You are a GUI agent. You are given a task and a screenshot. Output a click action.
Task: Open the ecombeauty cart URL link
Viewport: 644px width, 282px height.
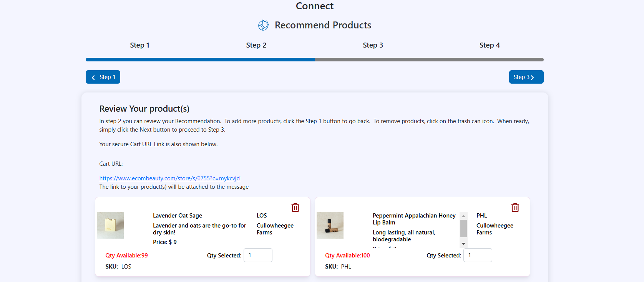[x=170, y=178]
